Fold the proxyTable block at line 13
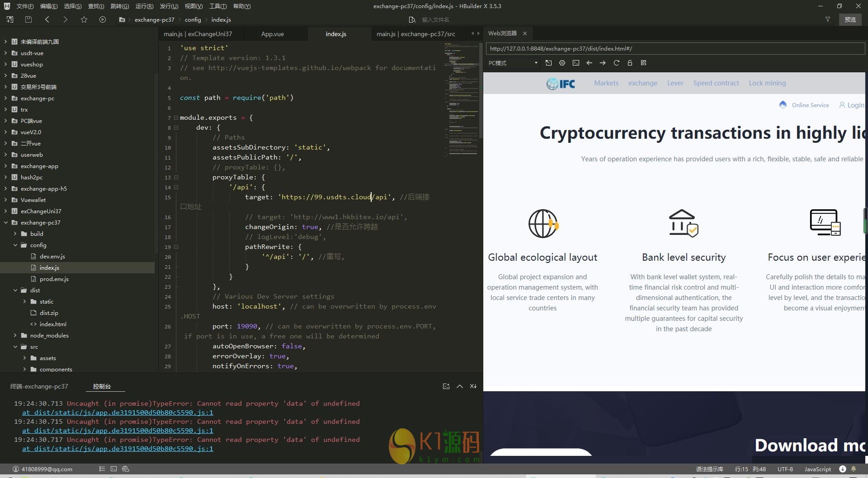The height and width of the screenshot is (478, 868). click(x=176, y=177)
